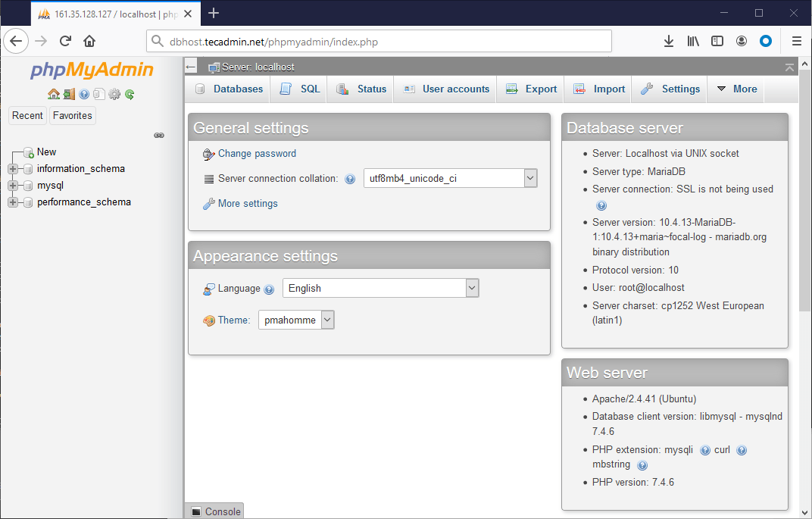Screen dimensions: 812x519
Task: Log out using the exit door icon
Action: click(69, 94)
